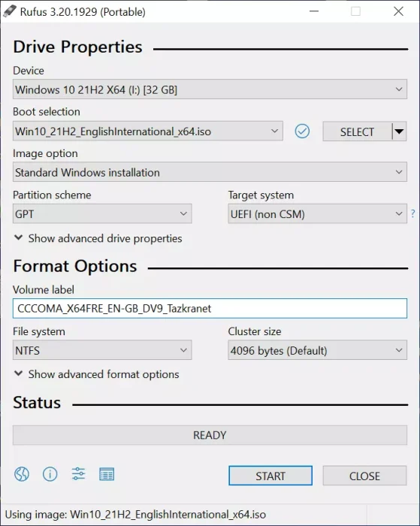Open the File system NTFS dropdown
This screenshot has height=526, width=420.
(102, 350)
